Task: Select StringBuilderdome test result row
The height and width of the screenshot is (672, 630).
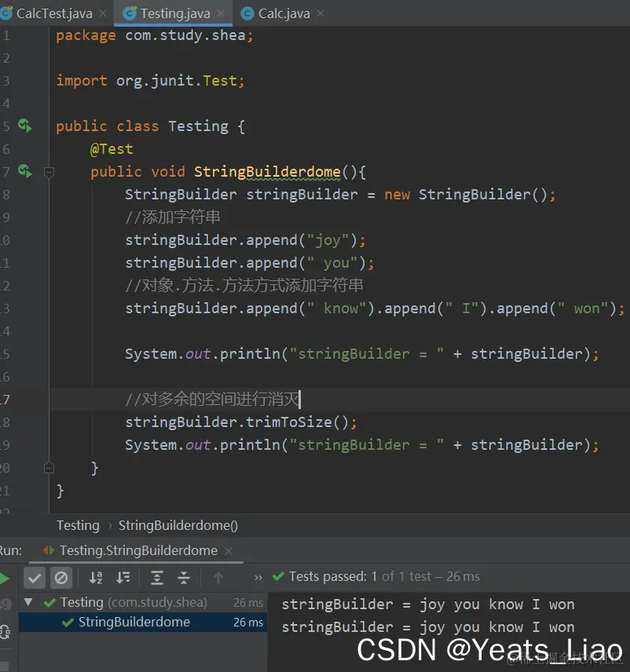Action: click(x=143, y=622)
